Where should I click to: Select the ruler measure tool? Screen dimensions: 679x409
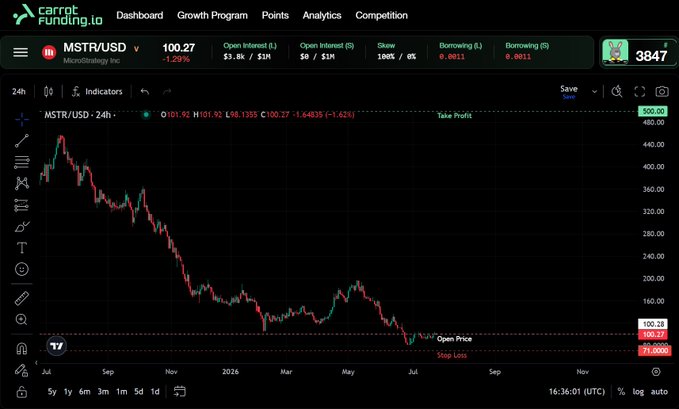pos(22,298)
